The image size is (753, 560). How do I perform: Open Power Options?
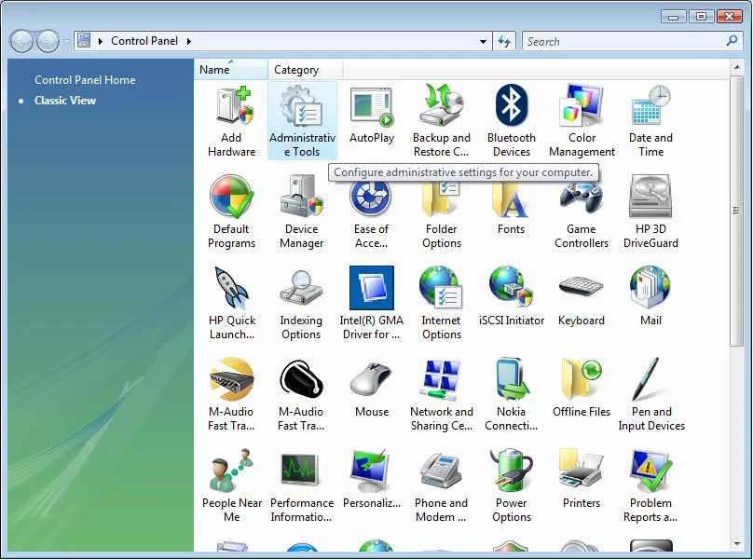512,485
